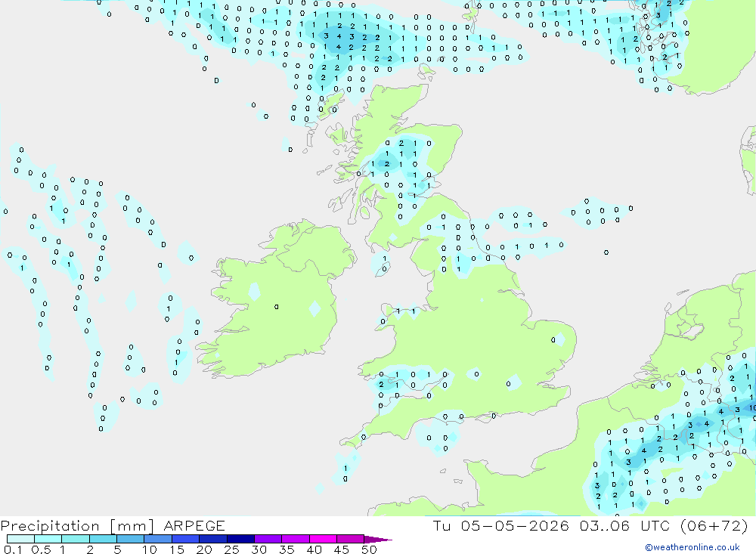Screen dimensions: 756x554
Task: Click the 'ARPEGE' model name
Action: pos(194,525)
